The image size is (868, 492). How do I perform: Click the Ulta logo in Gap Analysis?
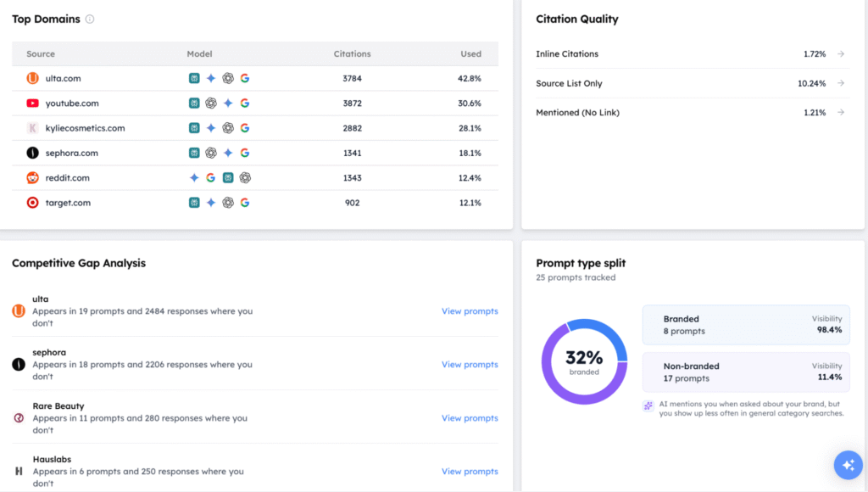[19, 310]
